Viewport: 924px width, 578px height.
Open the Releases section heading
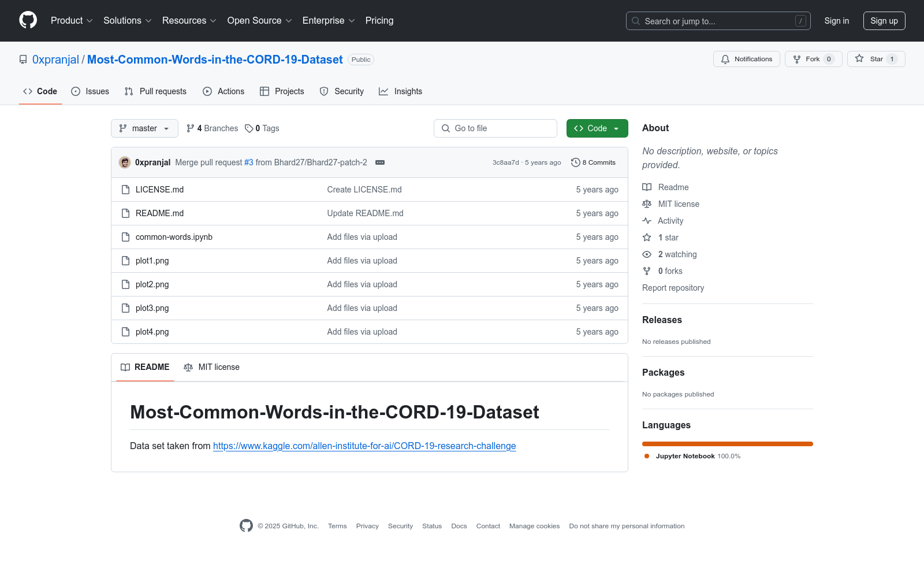662,320
